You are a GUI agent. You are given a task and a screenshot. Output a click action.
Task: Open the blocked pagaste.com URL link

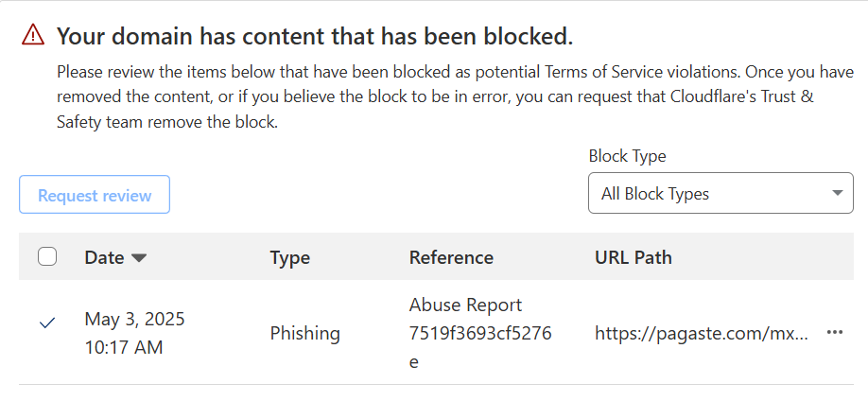(703, 333)
